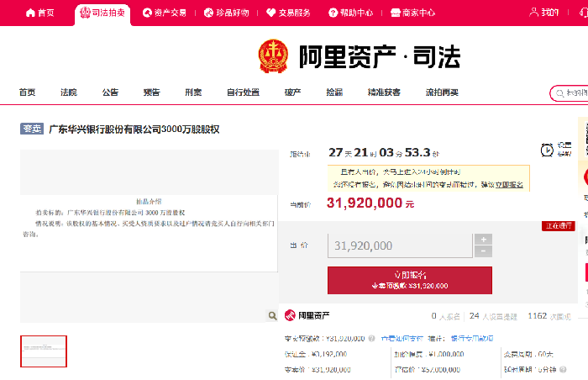Increase bid with the plus button

tap(483, 240)
